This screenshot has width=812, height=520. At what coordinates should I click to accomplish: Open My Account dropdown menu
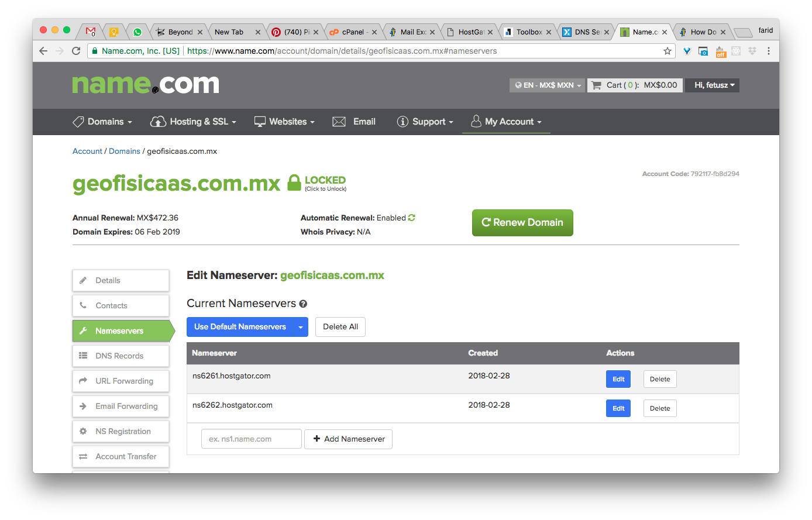tap(506, 122)
